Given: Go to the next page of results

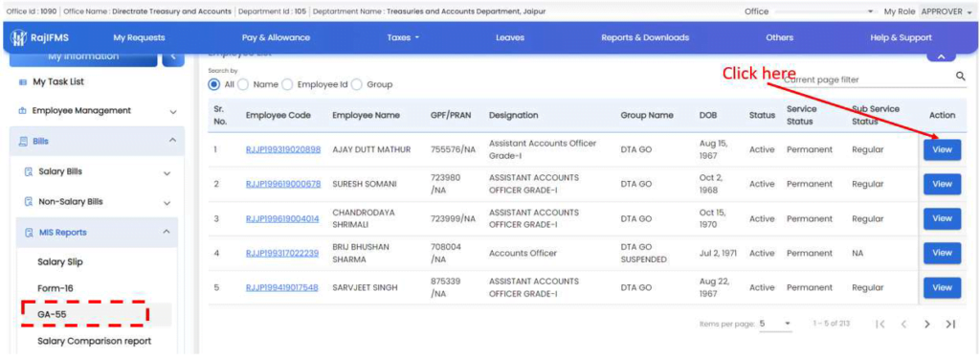Looking at the screenshot, I should pos(926,324).
